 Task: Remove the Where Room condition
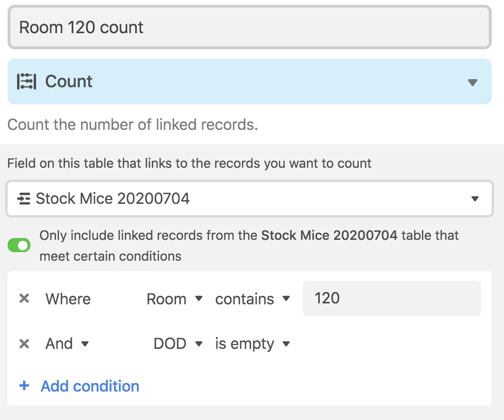tap(24, 299)
